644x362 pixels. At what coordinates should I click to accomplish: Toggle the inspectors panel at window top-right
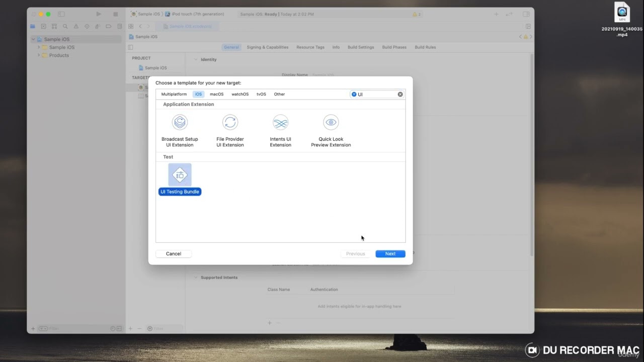(x=526, y=14)
